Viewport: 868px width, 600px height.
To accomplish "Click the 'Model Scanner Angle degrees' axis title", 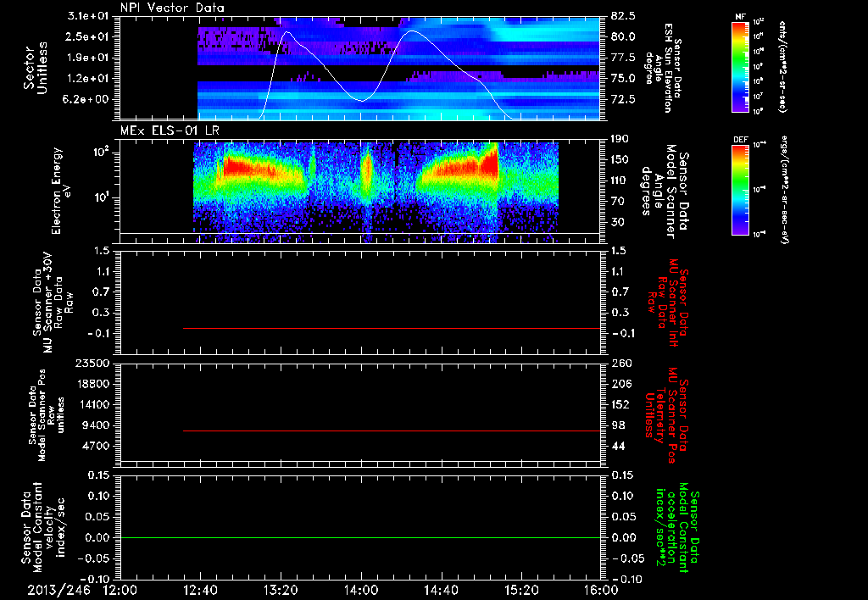I will point(665,192).
